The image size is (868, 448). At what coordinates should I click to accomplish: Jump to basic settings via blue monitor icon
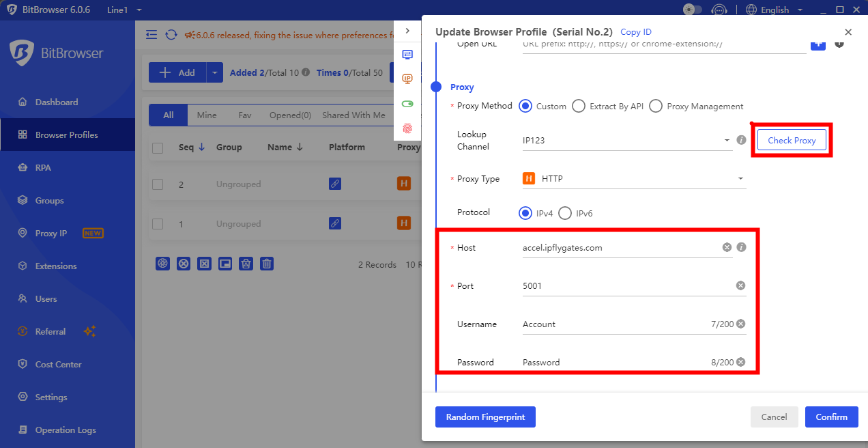pyautogui.click(x=407, y=55)
